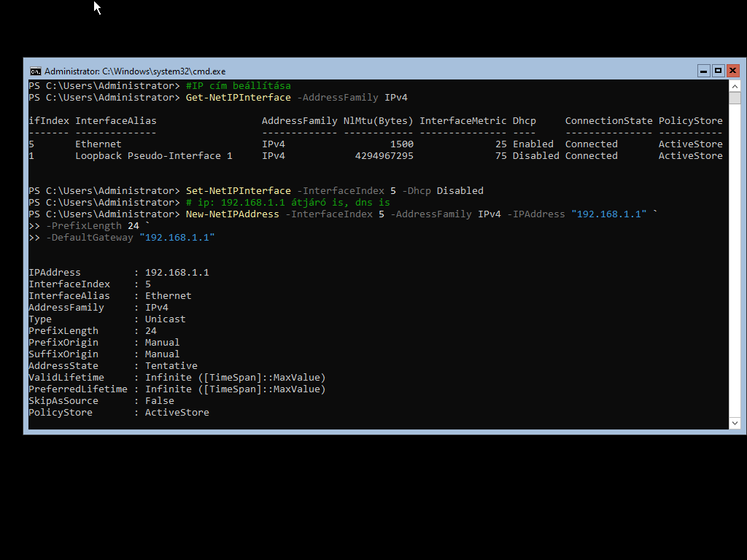This screenshot has width=747, height=560.
Task: Click the scrollbar up arrow
Action: [x=735, y=86]
